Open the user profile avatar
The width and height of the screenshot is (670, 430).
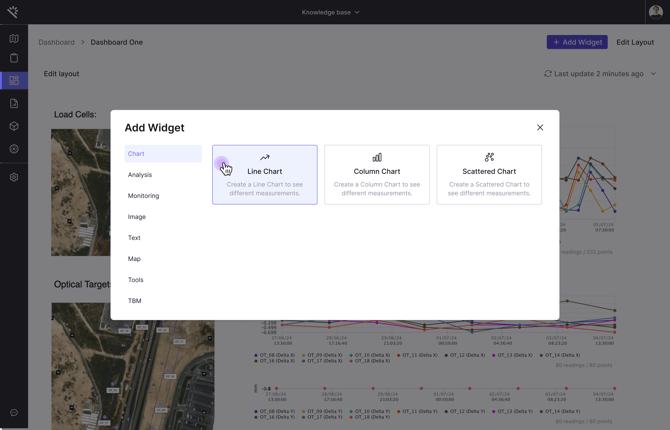click(655, 12)
